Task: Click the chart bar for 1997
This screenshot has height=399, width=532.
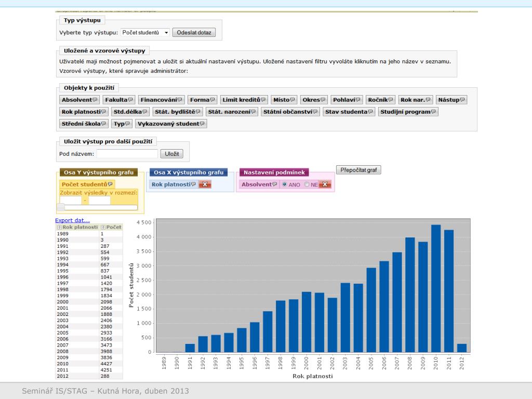Action: point(268,331)
